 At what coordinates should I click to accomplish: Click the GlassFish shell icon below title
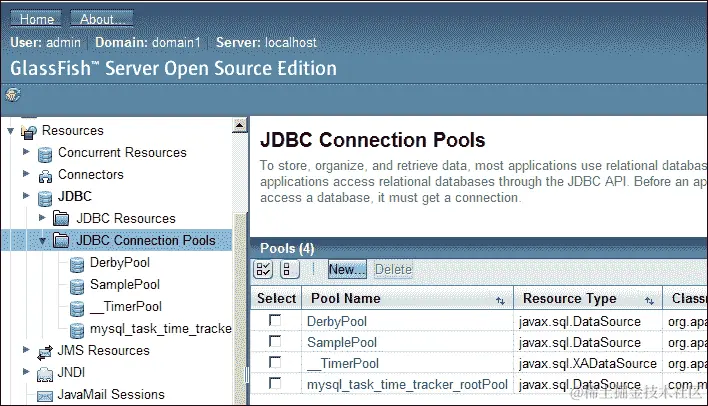click(x=13, y=94)
